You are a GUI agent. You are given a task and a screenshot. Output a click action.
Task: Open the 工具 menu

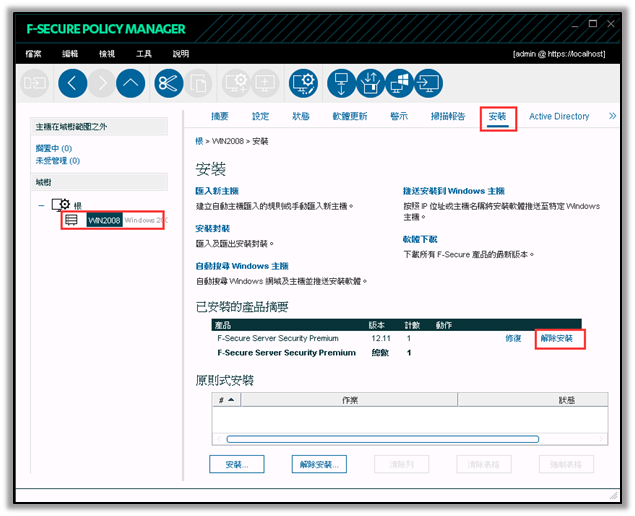point(144,53)
